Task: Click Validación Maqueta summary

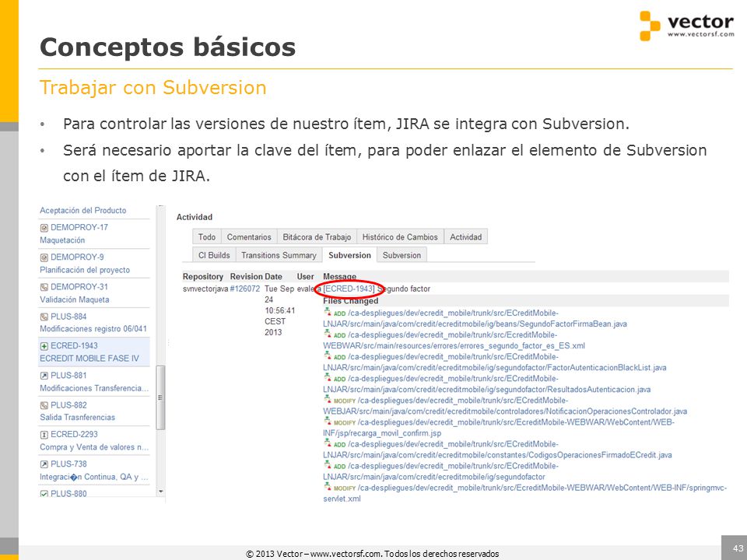Action: click(x=75, y=299)
